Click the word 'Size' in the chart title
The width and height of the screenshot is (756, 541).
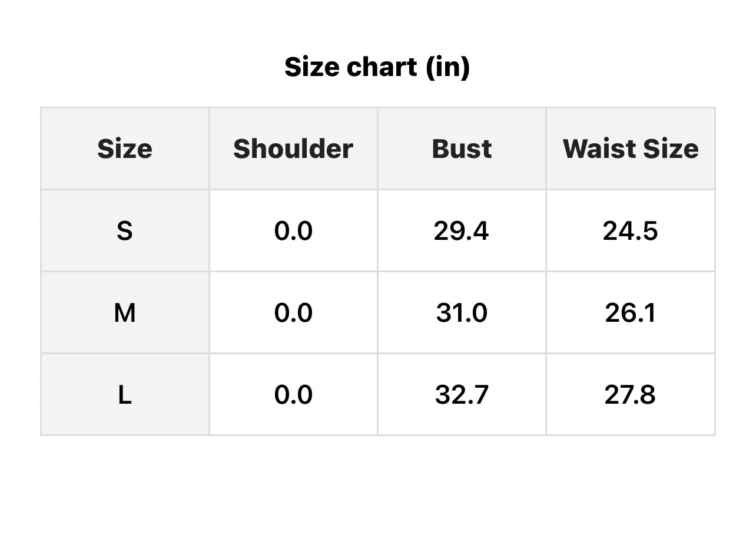[311, 67]
